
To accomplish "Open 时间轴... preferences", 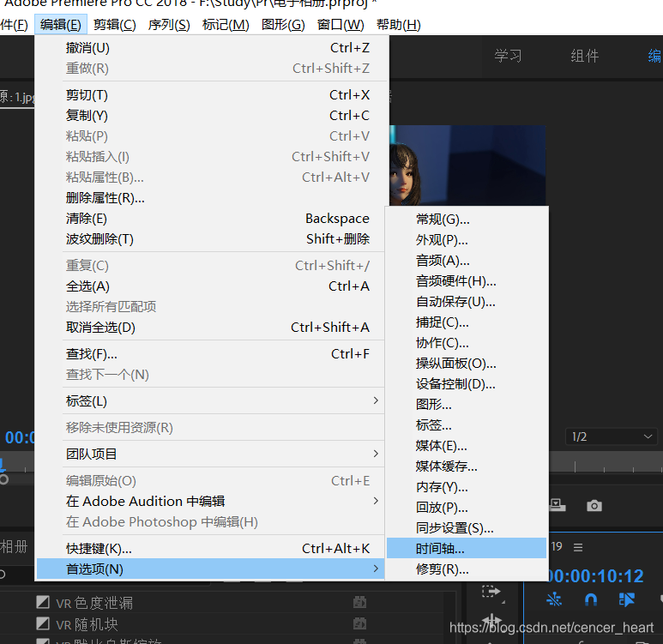I will click(467, 549).
